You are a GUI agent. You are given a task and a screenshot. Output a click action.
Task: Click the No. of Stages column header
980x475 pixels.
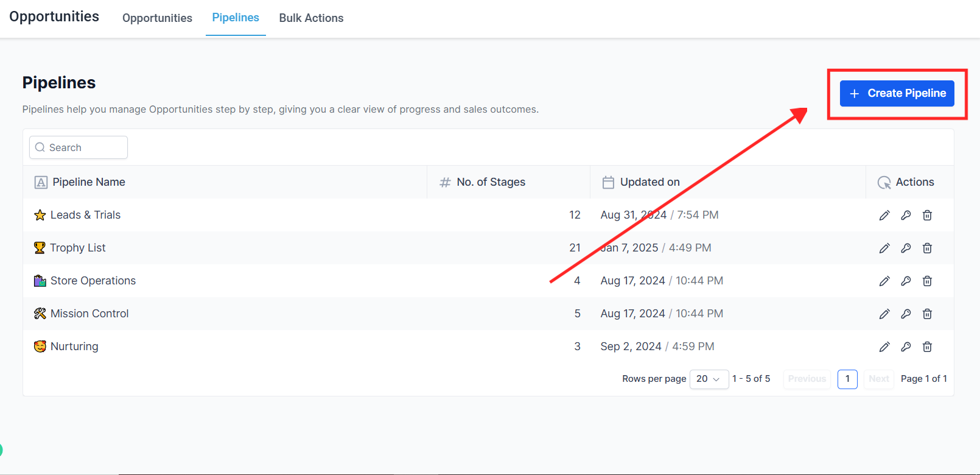click(x=491, y=182)
